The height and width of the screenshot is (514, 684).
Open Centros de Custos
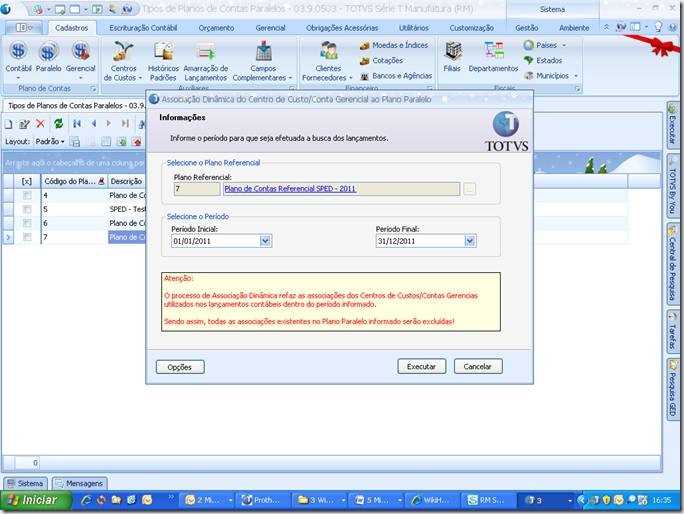click(123, 61)
